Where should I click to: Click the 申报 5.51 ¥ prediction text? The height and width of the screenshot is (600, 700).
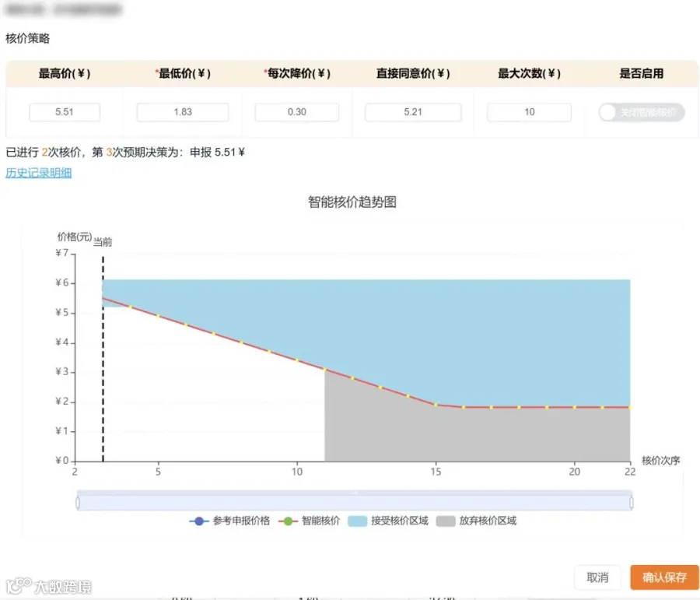pyautogui.click(x=218, y=153)
